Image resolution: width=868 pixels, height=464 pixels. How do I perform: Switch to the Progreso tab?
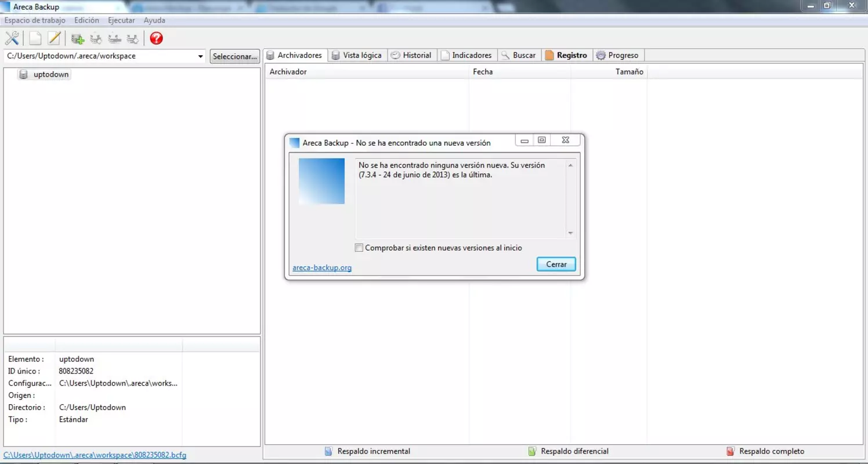(618, 55)
